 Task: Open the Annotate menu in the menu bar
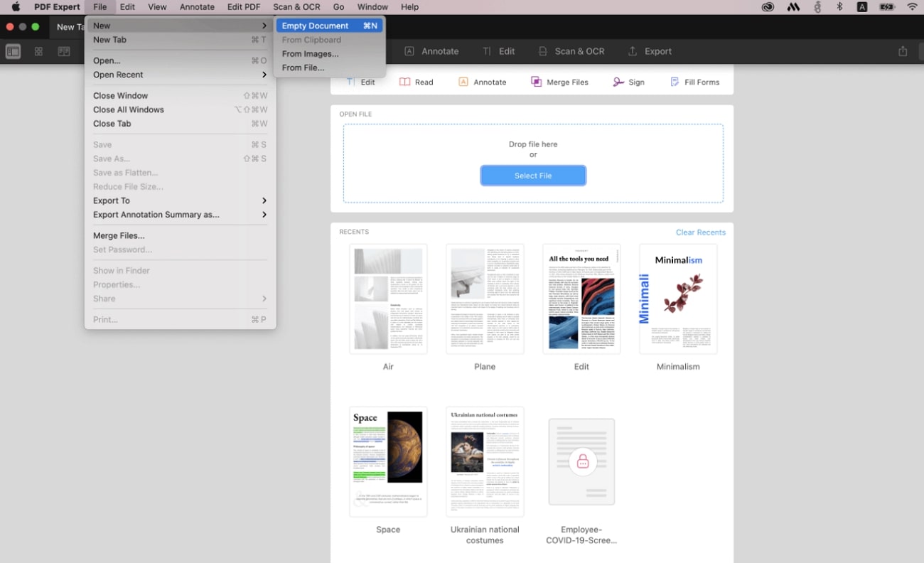197,7
